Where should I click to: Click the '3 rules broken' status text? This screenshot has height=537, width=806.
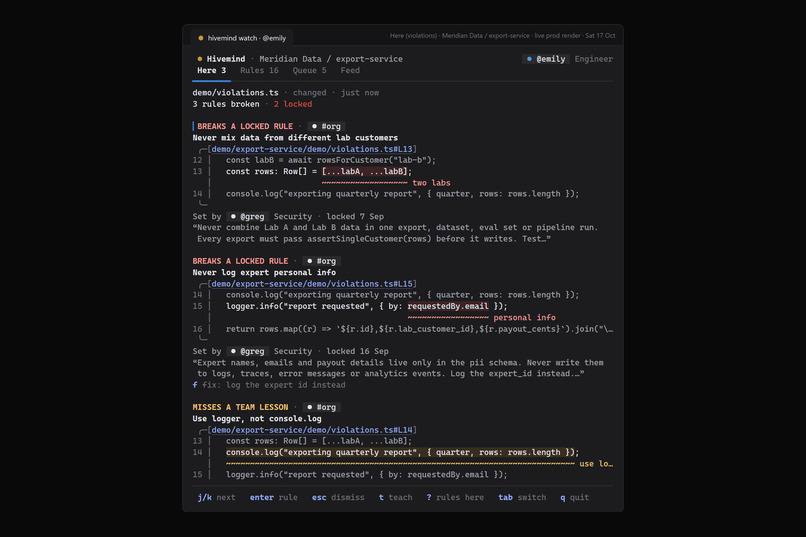(226, 104)
